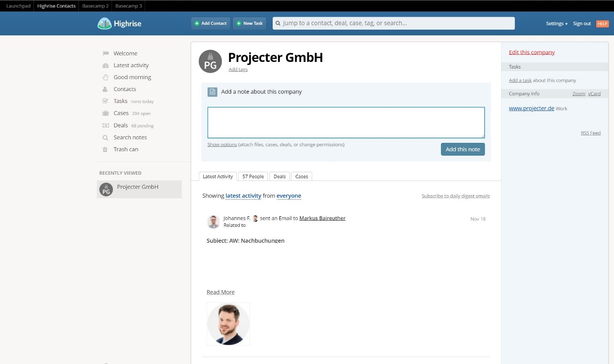This screenshot has height=364, width=614.
Task: Click the Search notes magnifier icon
Action: click(105, 138)
